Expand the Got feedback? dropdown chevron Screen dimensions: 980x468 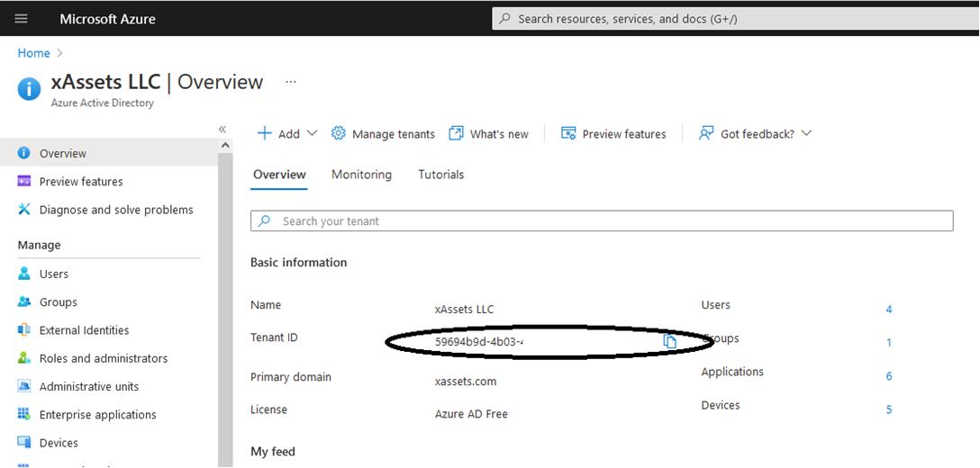806,133
